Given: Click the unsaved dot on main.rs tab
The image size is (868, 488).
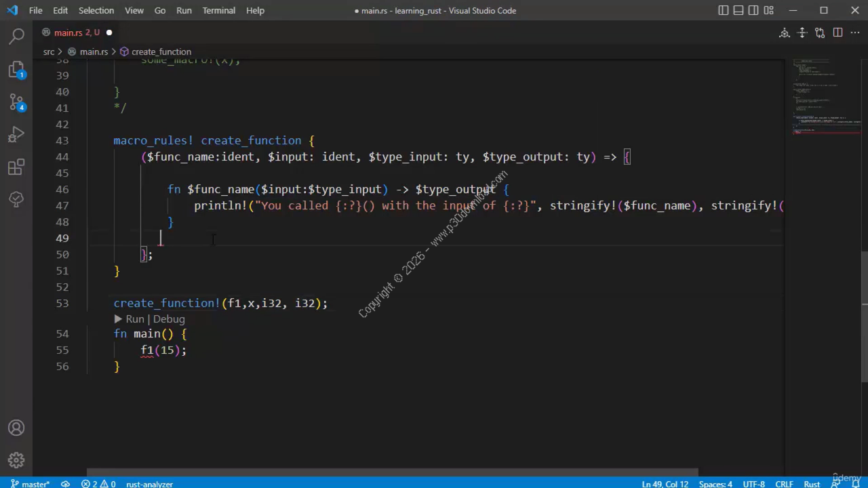Looking at the screenshot, I should [x=109, y=33].
